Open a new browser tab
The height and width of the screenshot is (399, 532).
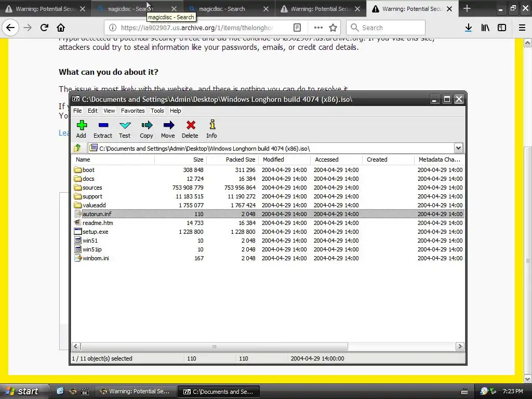467,8
